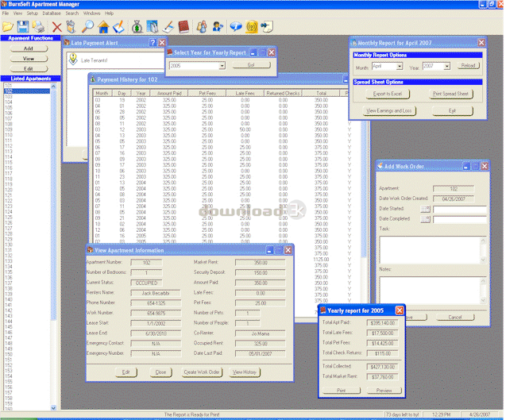This screenshot has width=506, height=420.
Task: Click Export to Excel button
Action: [x=388, y=94]
